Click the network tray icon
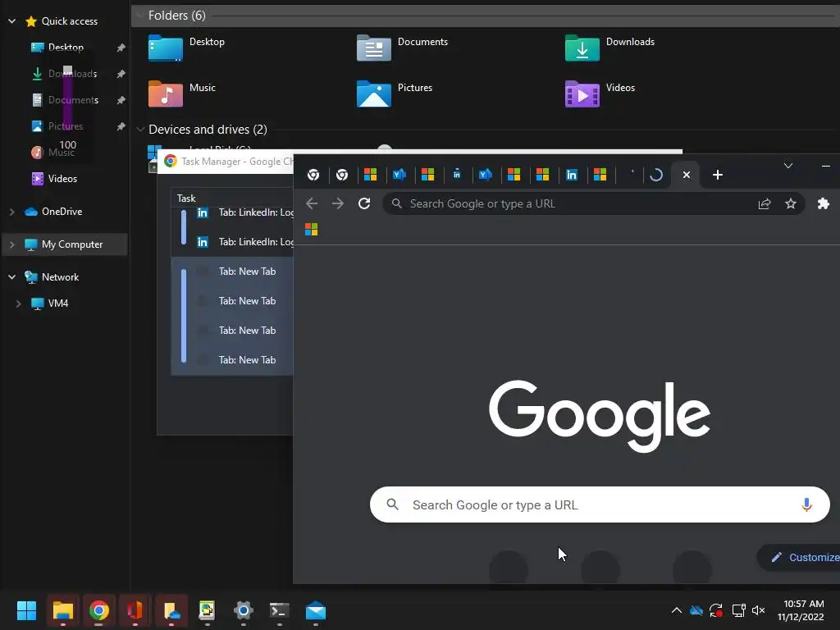 coord(739,610)
